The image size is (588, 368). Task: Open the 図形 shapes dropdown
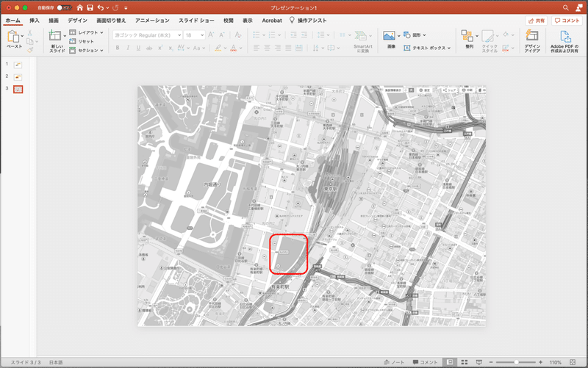415,35
